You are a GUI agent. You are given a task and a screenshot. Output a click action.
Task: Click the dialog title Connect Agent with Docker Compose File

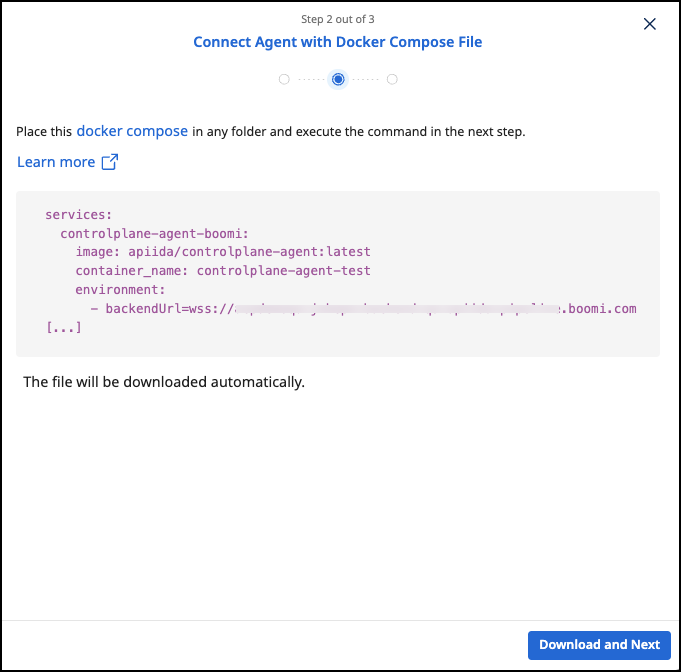pos(338,42)
